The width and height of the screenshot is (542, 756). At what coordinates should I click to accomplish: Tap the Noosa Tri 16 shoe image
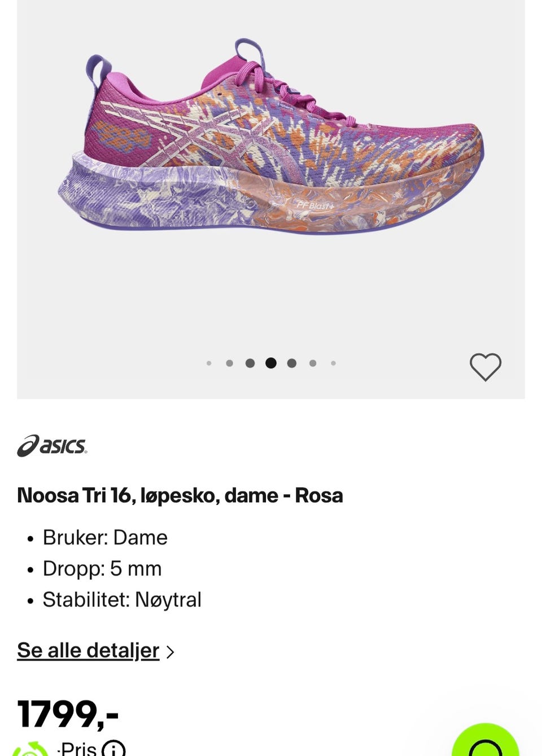(x=271, y=137)
